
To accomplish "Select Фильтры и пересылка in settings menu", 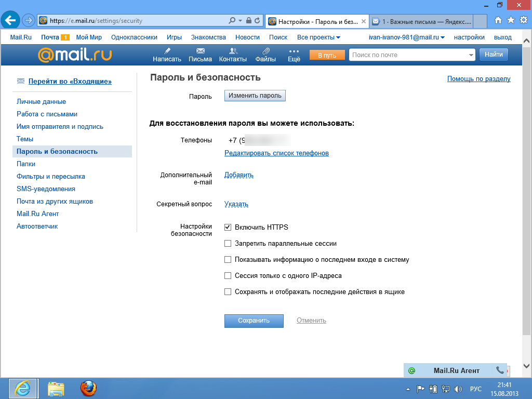I will (x=51, y=177).
